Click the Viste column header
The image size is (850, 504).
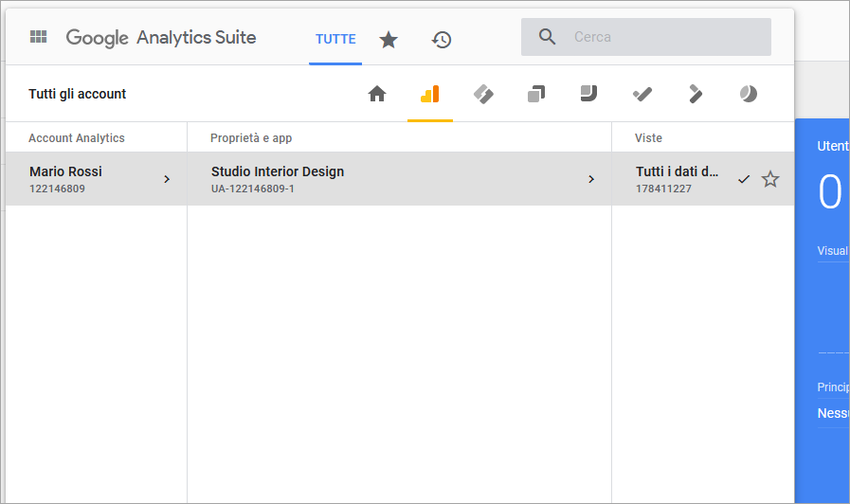point(648,138)
